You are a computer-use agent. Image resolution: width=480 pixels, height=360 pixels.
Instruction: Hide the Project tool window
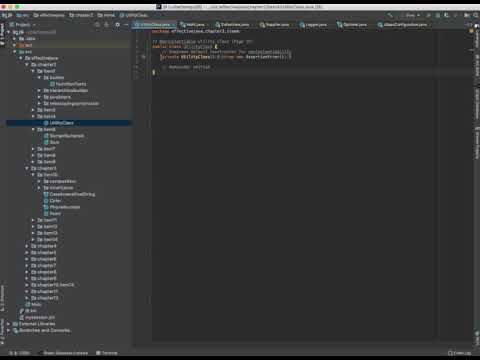tap(126, 25)
